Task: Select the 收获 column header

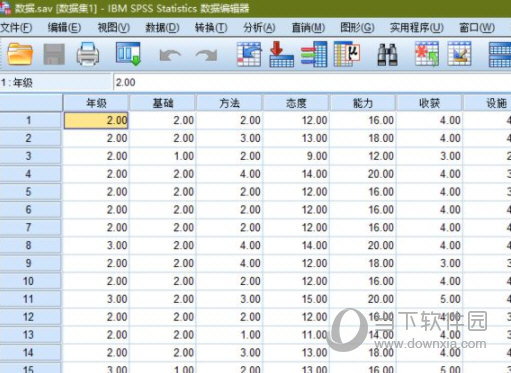Action: pyautogui.click(x=429, y=103)
